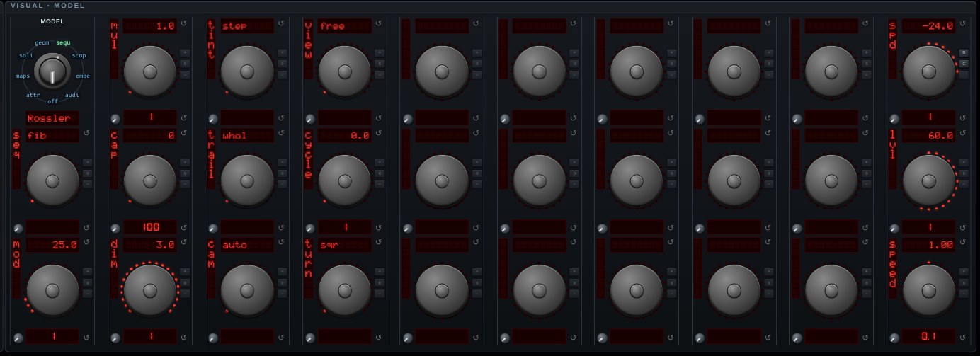Reset the lvl 60.0 value

(962, 134)
